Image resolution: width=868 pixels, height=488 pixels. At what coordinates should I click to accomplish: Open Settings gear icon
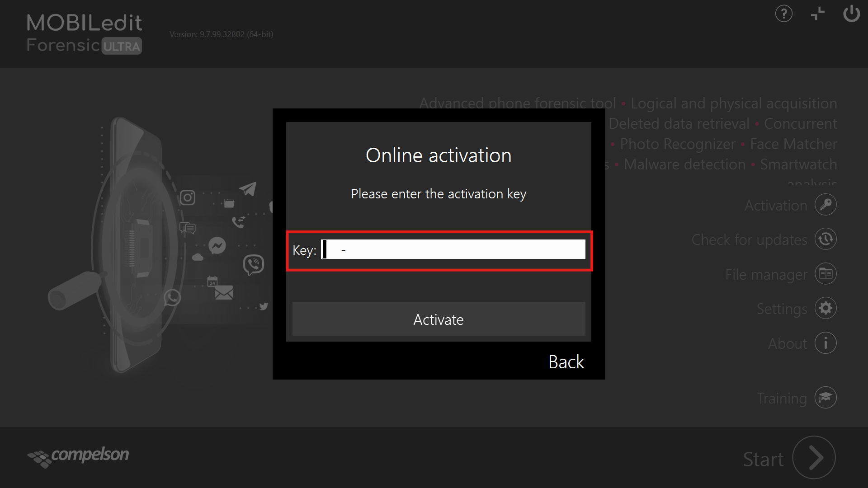click(x=826, y=308)
